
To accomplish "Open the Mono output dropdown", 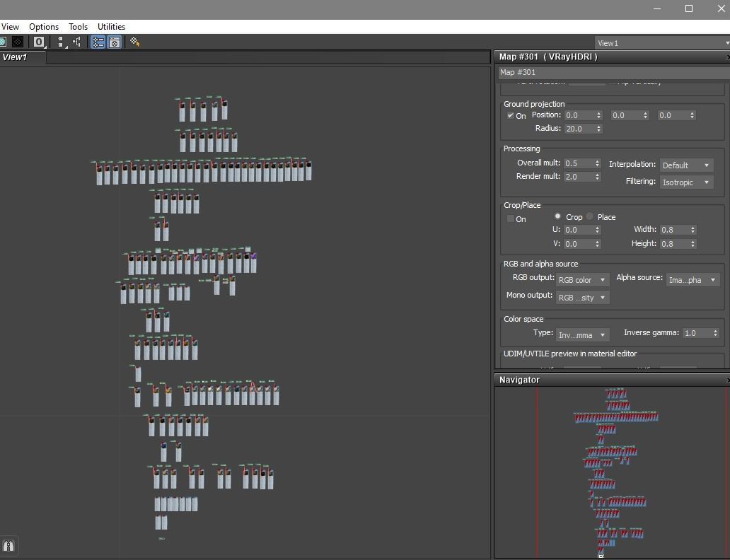I will click(582, 298).
